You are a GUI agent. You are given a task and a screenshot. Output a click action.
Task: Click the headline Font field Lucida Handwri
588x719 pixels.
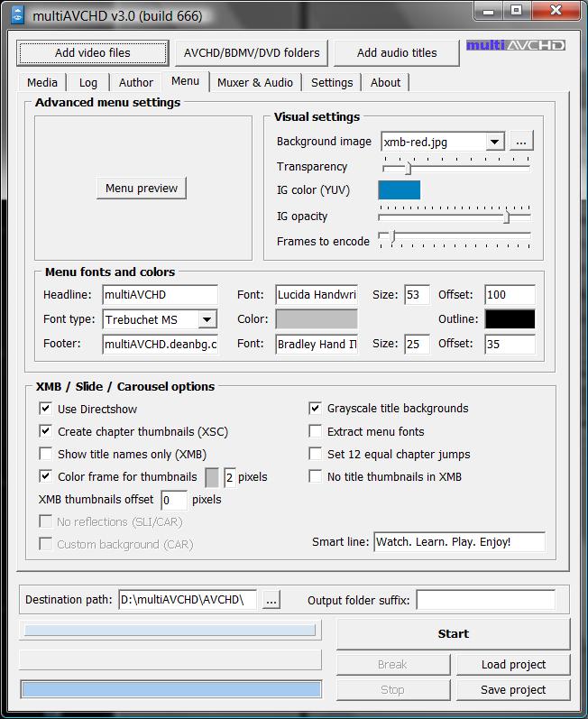317,294
